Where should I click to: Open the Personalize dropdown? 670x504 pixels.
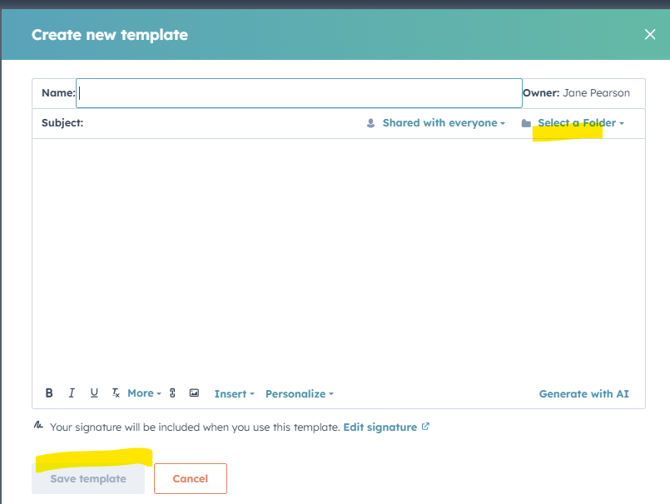tap(299, 394)
